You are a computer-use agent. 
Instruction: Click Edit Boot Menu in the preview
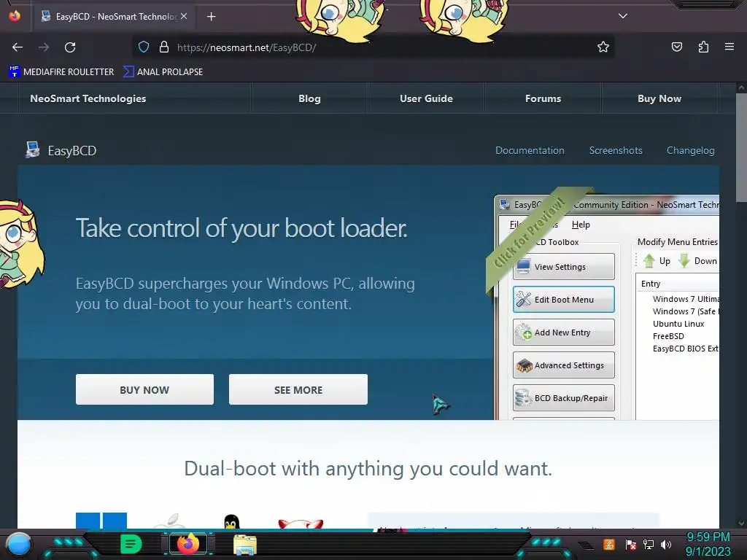tap(564, 300)
